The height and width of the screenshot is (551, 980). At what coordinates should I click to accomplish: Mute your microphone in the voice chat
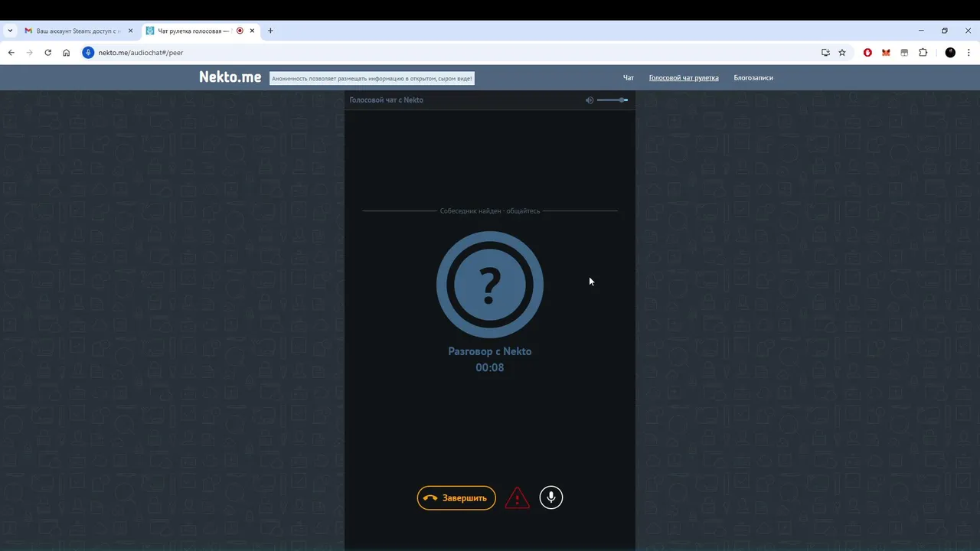[551, 497]
